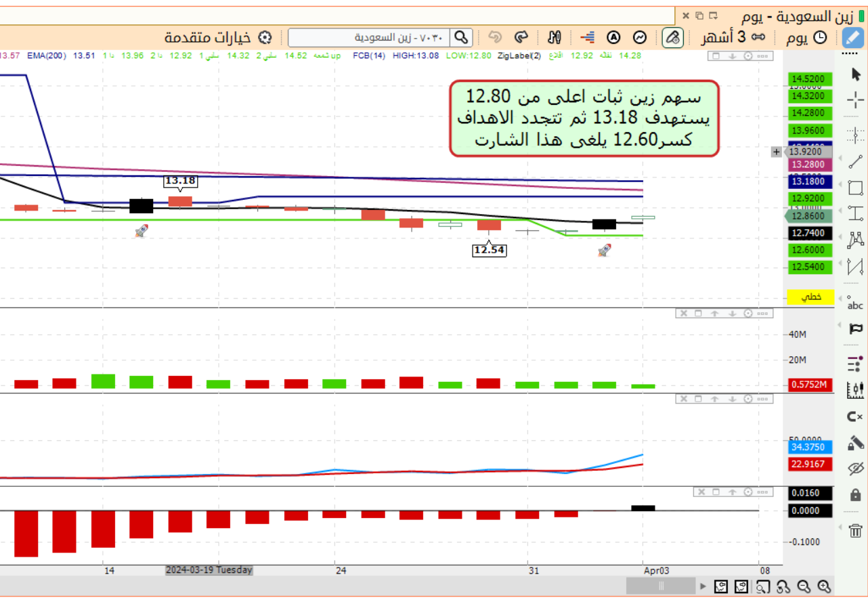
Task: Select the trend line drawing tool
Action: point(855,161)
